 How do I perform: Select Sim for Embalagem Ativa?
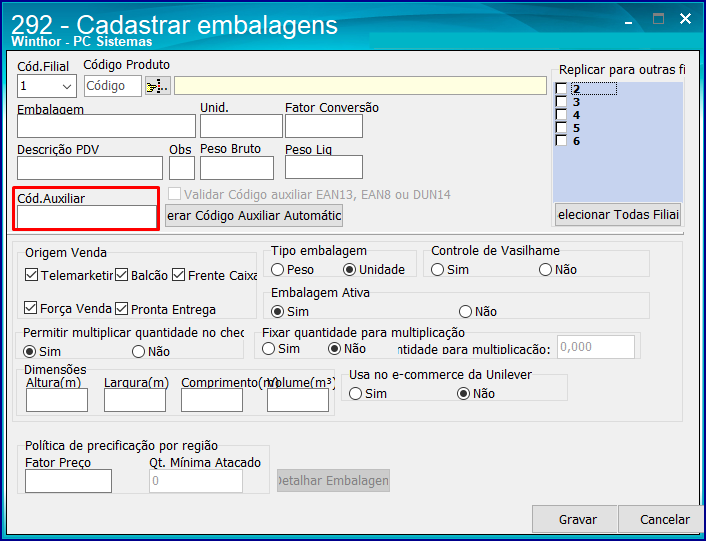point(278,311)
